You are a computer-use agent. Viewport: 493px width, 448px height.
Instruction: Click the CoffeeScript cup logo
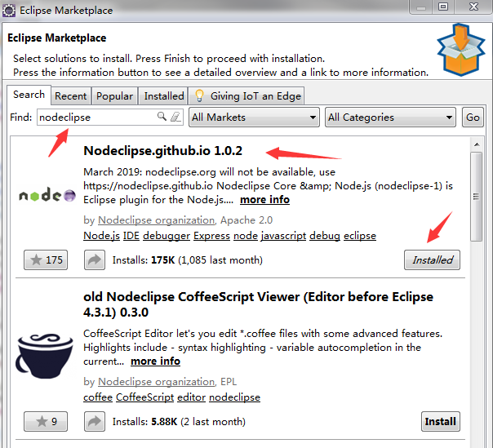pos(44,356)
